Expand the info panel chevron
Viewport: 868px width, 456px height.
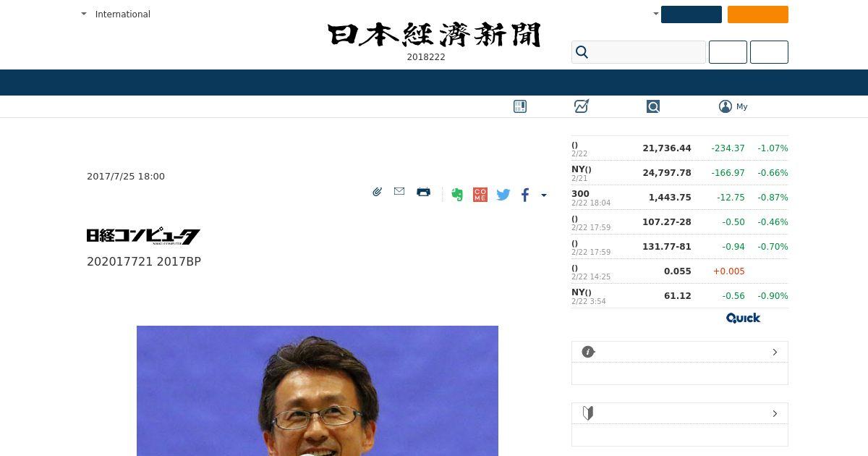[775, 352]
